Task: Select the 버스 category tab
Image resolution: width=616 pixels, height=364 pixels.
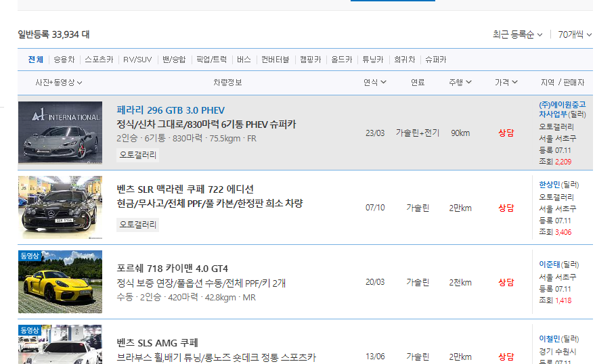Action: click(244, 60)
